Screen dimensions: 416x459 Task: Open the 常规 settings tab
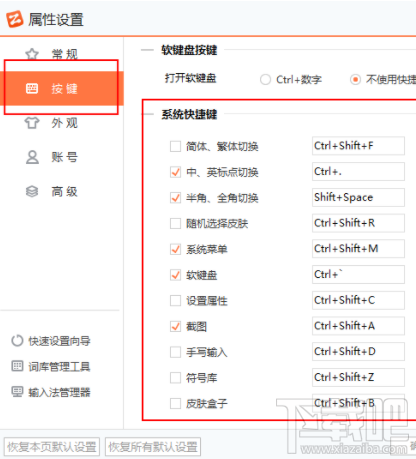[x=62, y=54]
